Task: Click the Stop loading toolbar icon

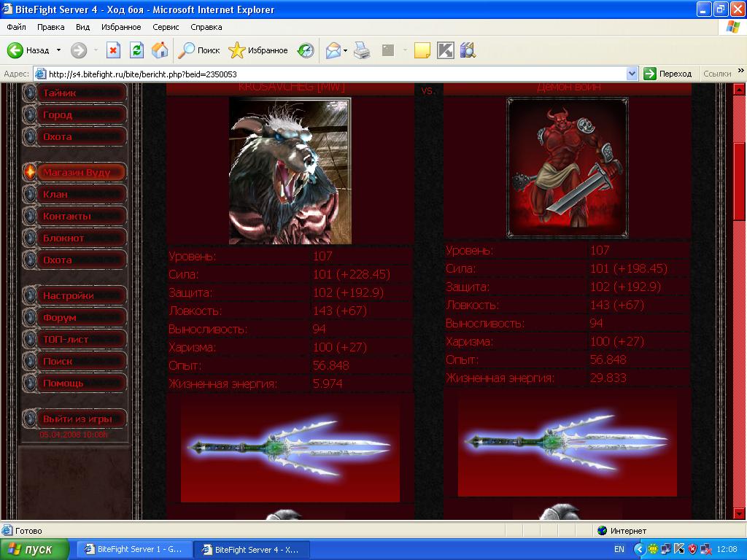Action: coord(113,50)
